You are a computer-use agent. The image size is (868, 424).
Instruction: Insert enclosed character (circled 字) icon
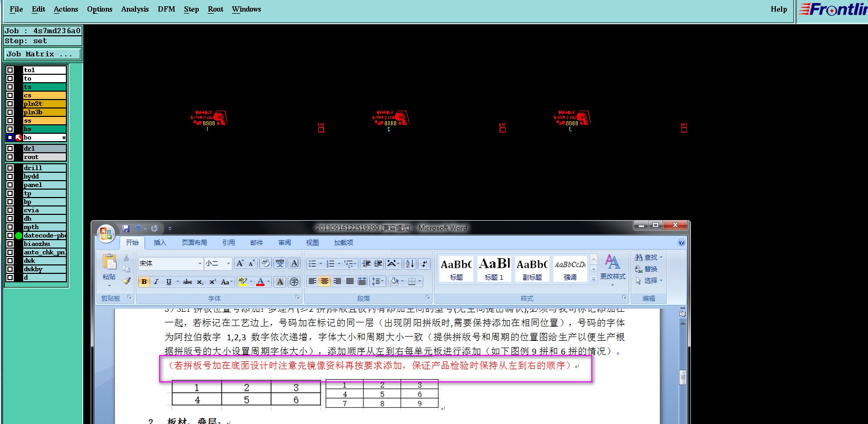[x=294, y=282]
